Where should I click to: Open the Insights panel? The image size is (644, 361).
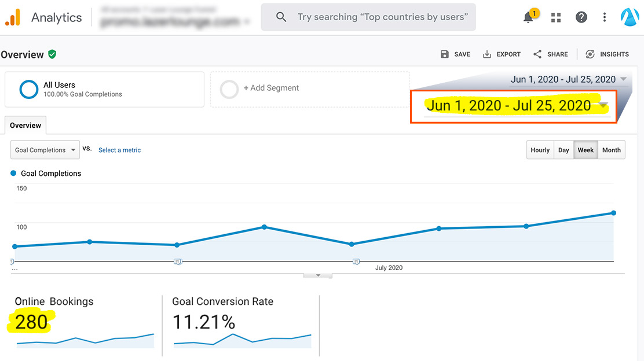[590, 54]
